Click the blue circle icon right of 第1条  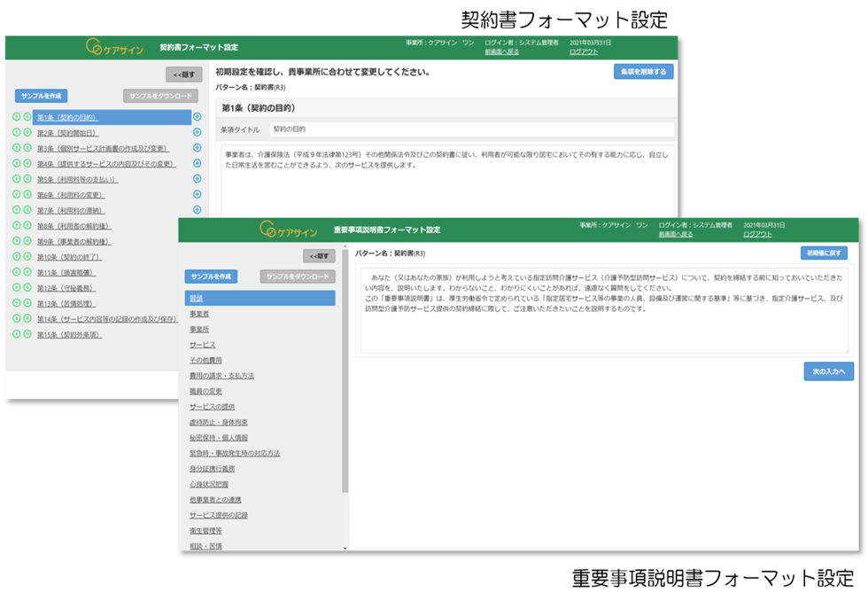(x=197, y=117)
